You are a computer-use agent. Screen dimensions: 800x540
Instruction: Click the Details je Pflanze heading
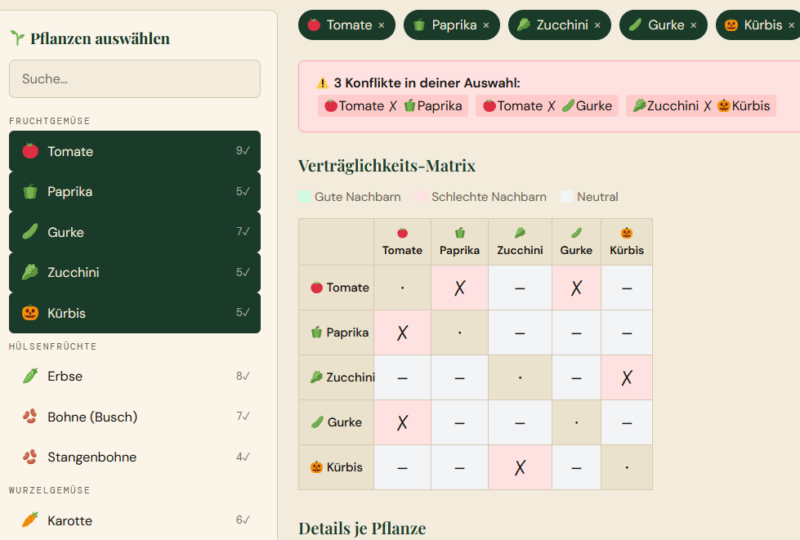pos(362,528)
